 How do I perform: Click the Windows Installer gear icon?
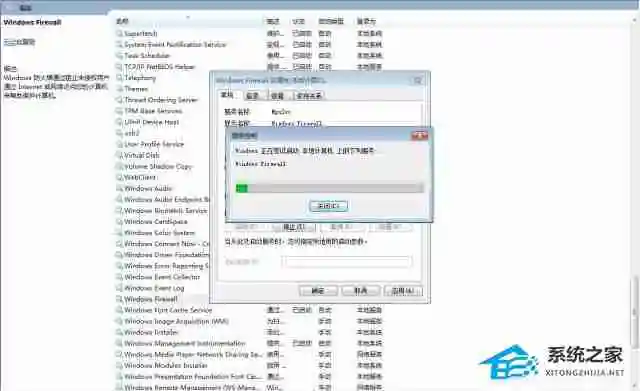pyautogui.click(x=119, y=332)
